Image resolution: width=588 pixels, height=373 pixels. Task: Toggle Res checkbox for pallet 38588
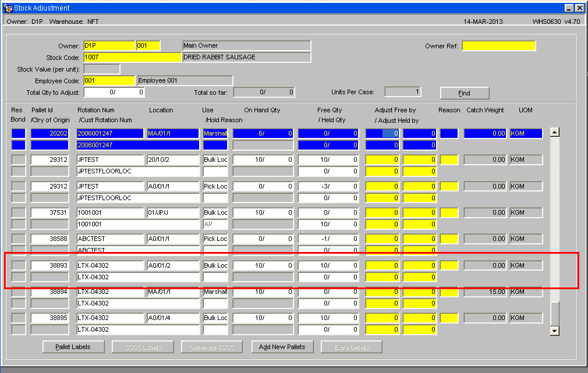(19, 239)
